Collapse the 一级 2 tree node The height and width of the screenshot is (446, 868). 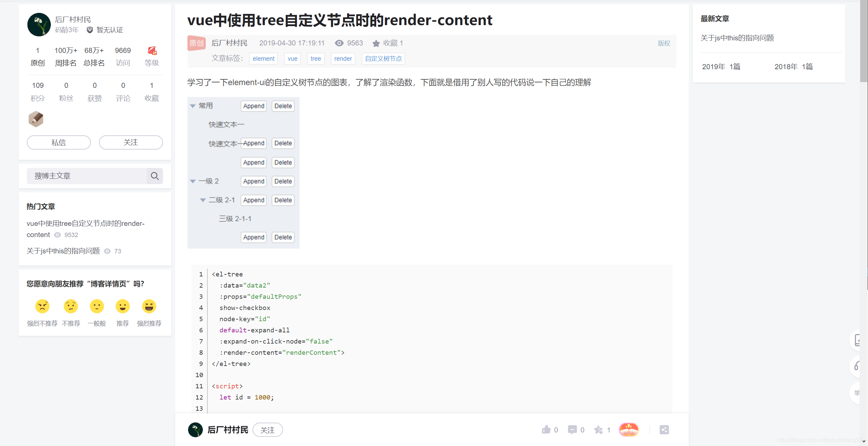[x=193, y=181]
